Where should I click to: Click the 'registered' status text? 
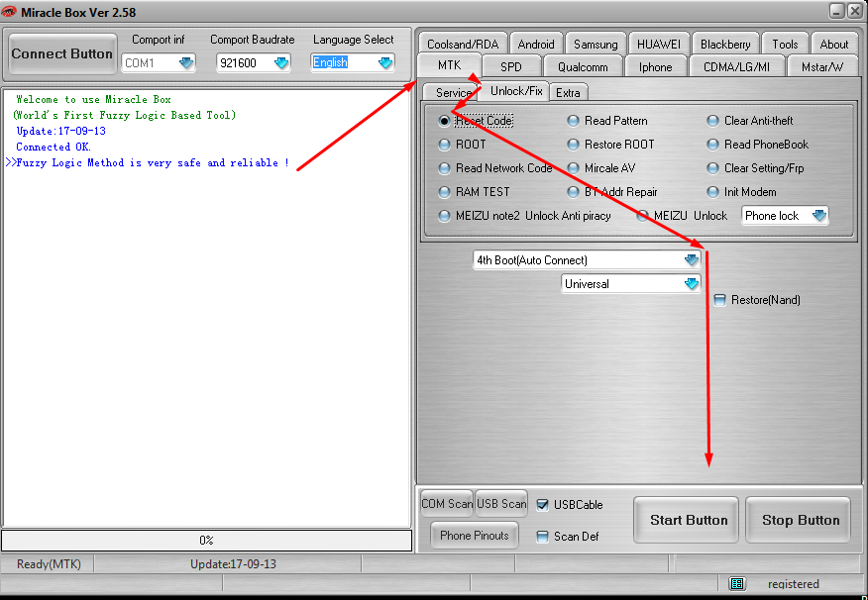pos(794,583)
